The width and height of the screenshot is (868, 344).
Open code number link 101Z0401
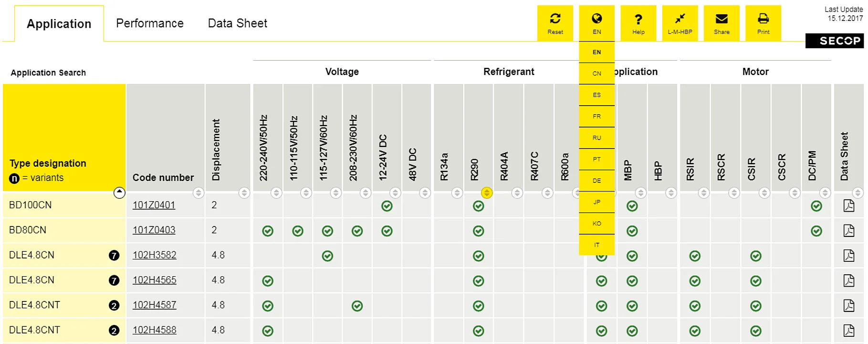point(154,205)
